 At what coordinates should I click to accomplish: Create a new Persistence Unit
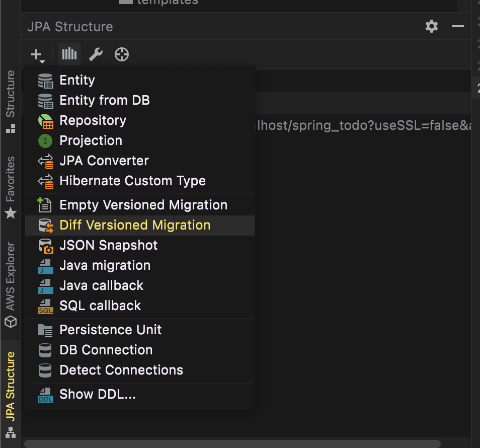click(x=139, y=330)
